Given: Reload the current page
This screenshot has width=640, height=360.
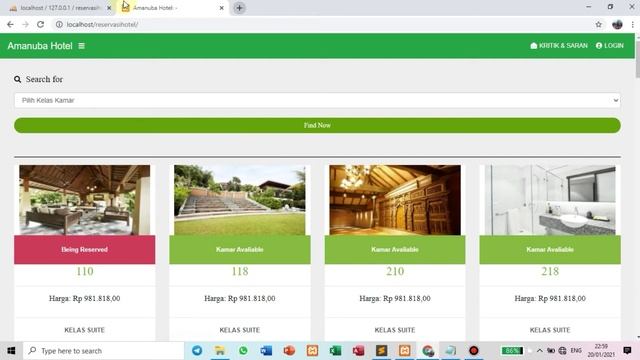Looking at the screenshot, I should click(40, 24).
